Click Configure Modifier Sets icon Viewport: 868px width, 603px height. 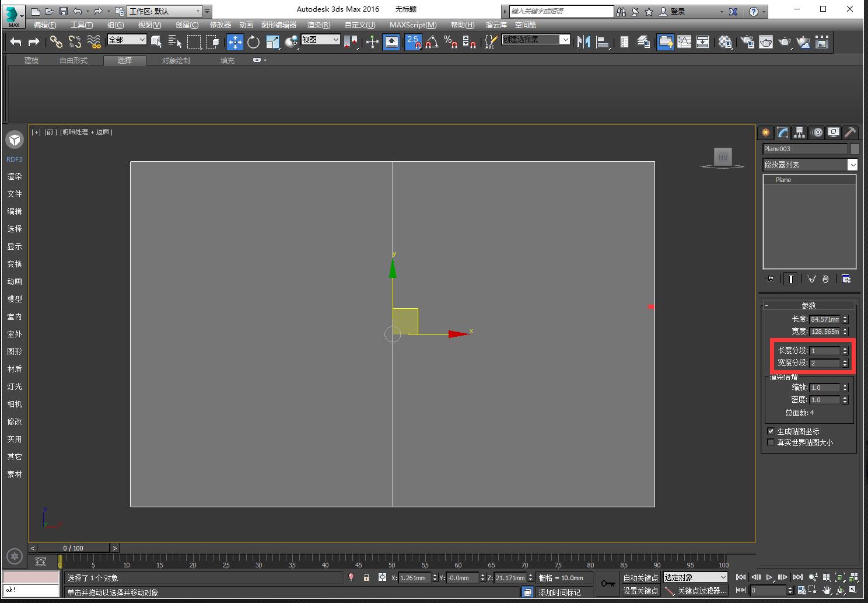[846, 279]
